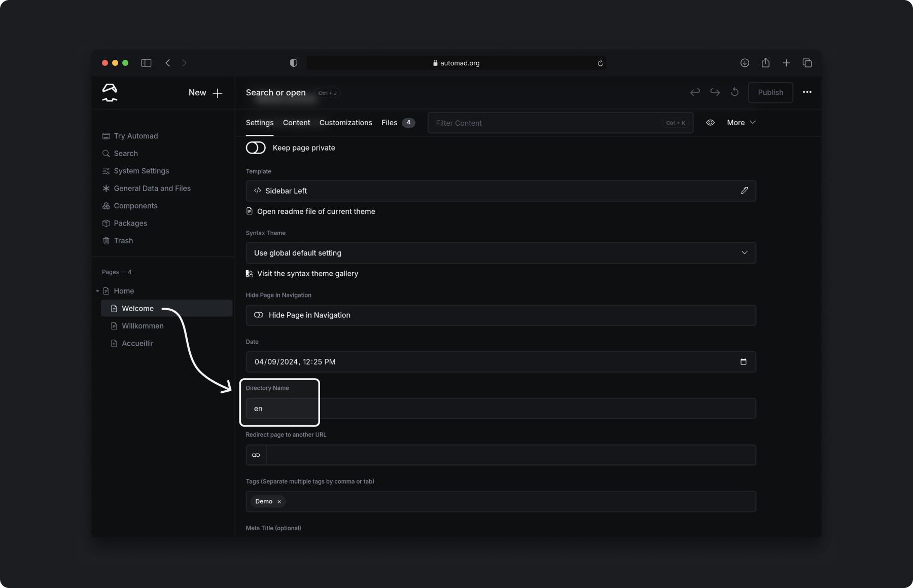Click the discard changes circular arrow icon

coord(734,92)
